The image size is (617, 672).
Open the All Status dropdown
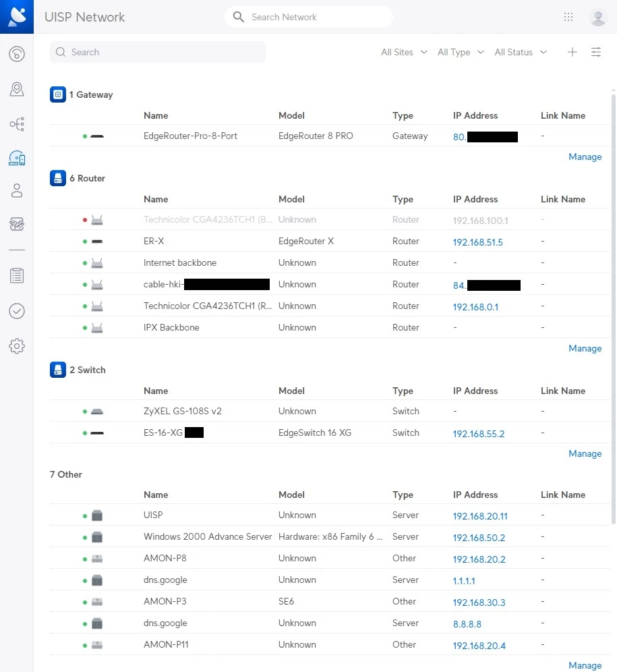521,52
